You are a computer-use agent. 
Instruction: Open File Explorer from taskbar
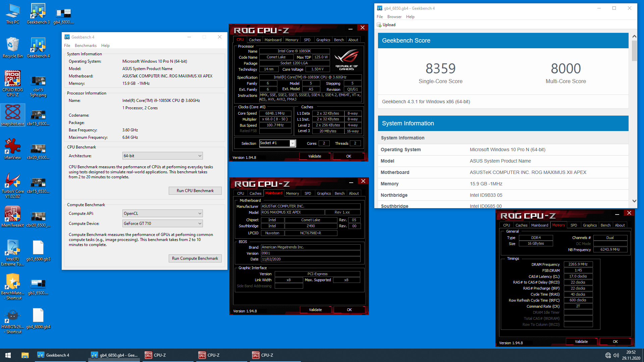click(x=25, y=355)
